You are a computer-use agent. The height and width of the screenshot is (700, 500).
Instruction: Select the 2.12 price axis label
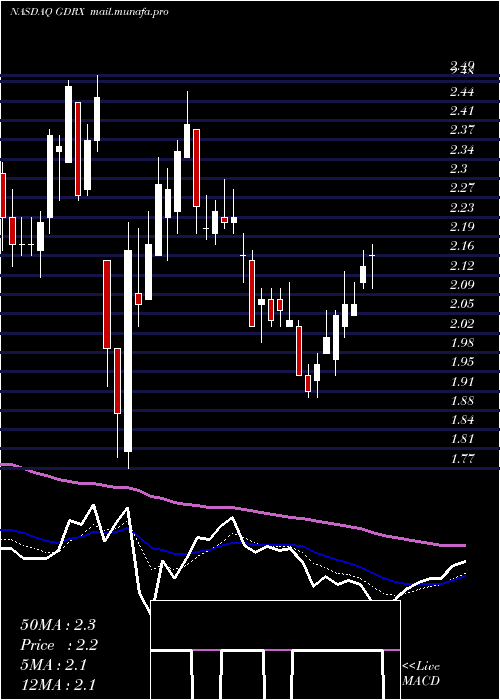pos(462,266)
